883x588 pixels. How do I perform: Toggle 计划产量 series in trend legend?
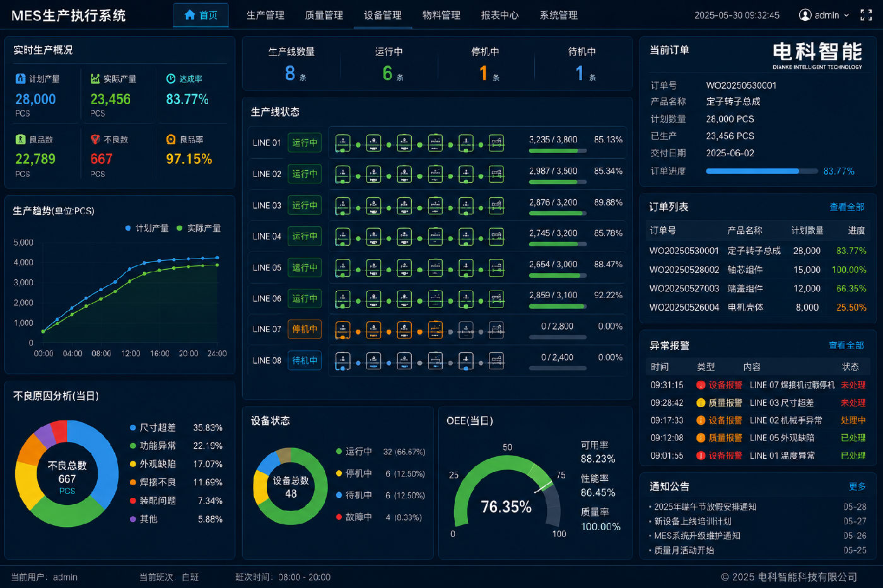pos(147,228)
